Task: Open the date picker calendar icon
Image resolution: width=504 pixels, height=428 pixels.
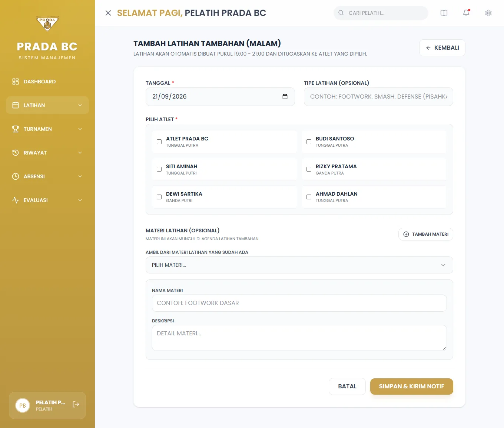Action: coord(285,97)
